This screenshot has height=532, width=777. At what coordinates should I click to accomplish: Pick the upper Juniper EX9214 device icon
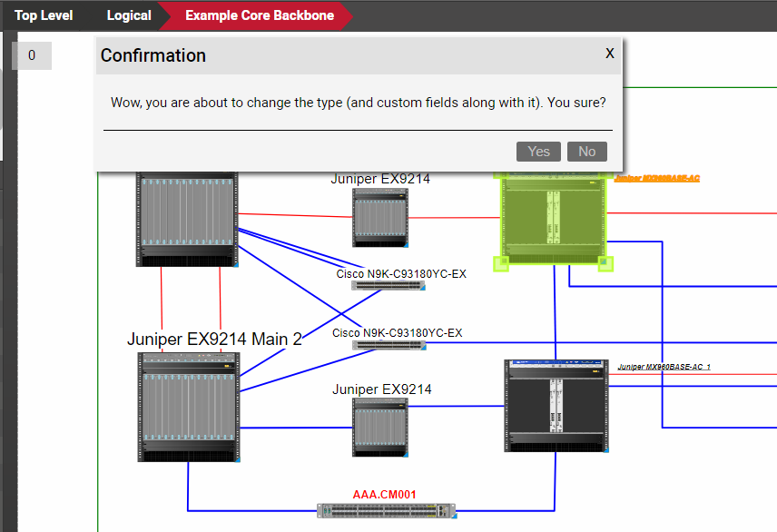[380, 218]
